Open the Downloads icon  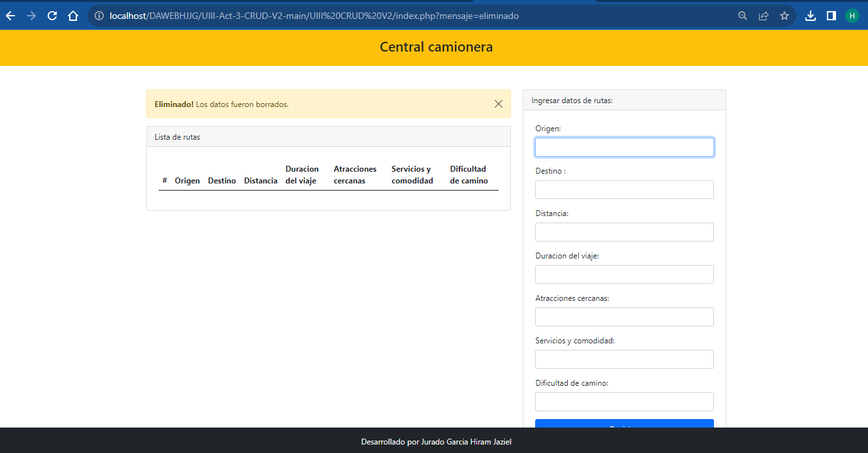811,16
